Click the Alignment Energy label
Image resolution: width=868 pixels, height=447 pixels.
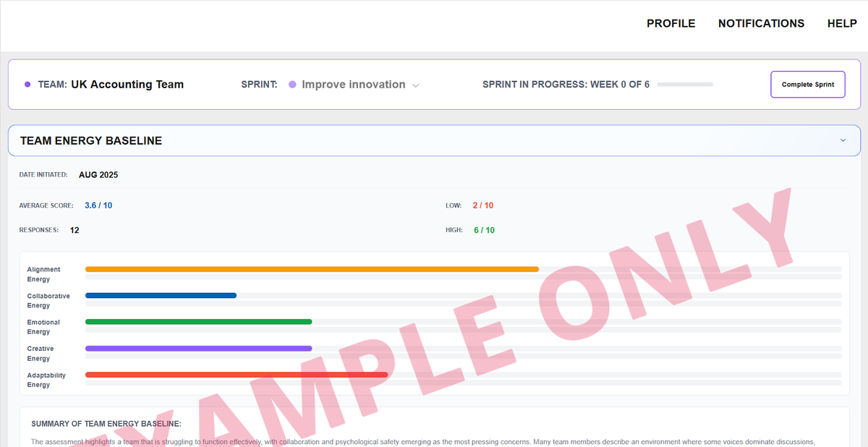click(x=44, y=274)
